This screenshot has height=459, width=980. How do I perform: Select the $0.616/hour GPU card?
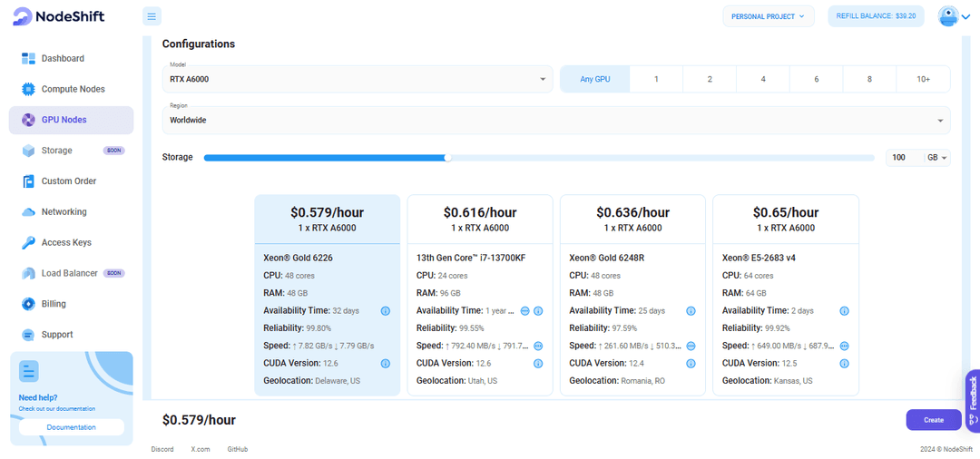pos(480,295)
